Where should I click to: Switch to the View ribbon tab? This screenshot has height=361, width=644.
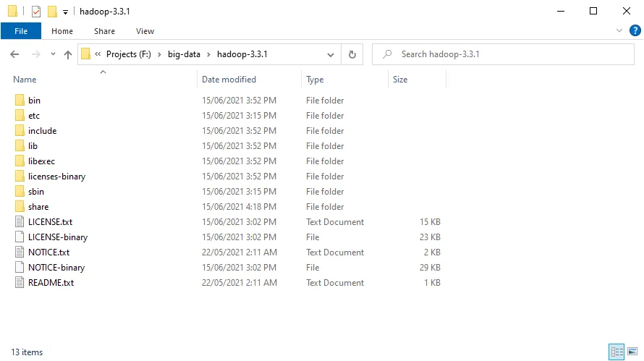coord(145,31)
